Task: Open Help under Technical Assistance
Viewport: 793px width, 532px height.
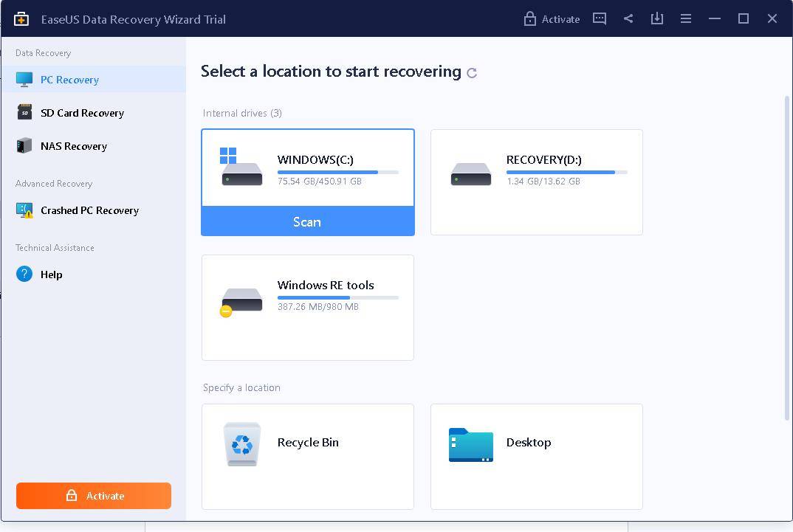Action: (51, 274)
